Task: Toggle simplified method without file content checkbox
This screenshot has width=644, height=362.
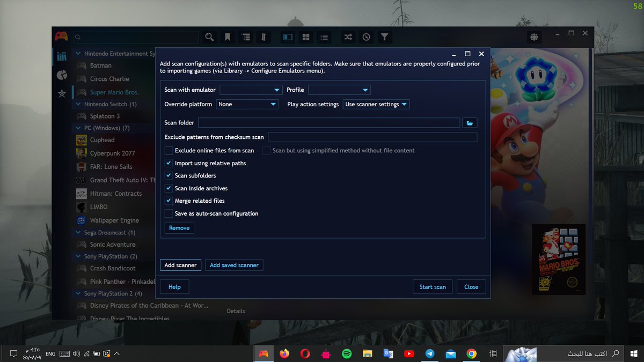Action: click(x=266, y=151)
